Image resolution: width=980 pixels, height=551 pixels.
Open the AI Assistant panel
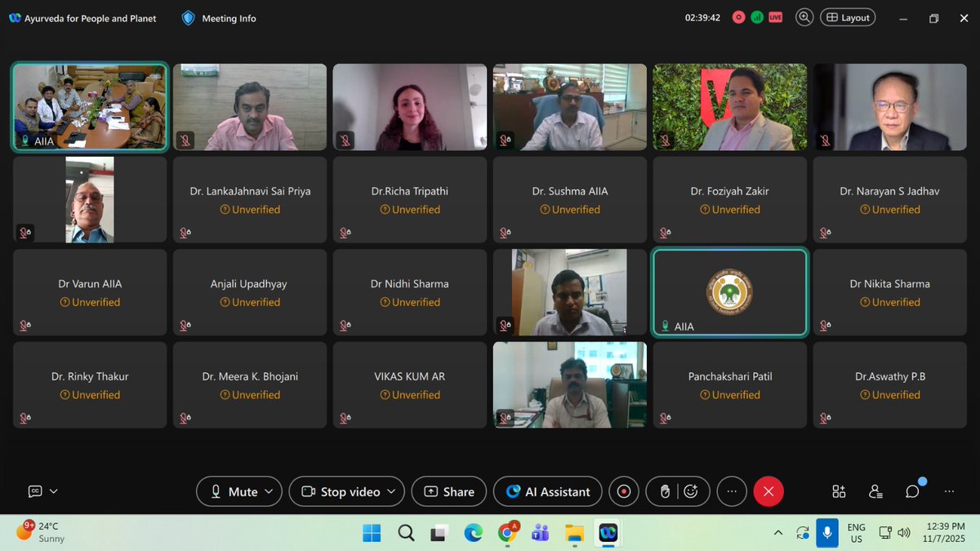coord(547,491)
